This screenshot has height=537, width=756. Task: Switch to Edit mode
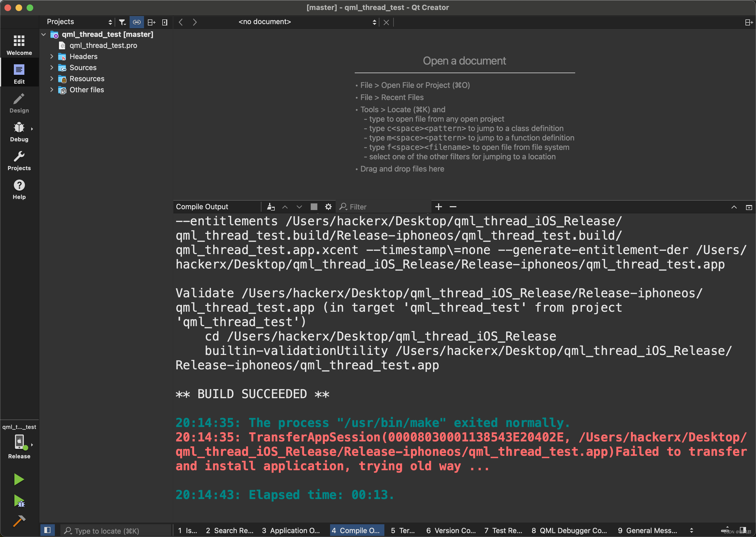(19, 73)
